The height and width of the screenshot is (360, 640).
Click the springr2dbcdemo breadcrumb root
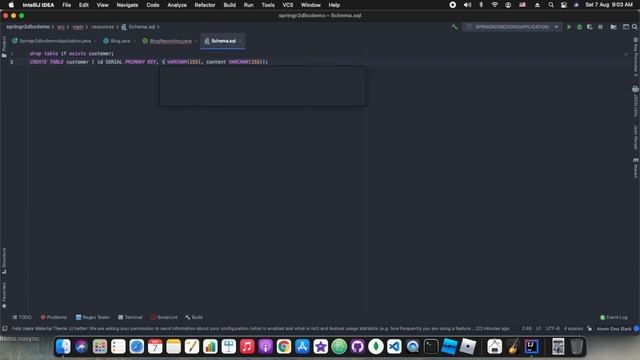(x=28, y=27)
